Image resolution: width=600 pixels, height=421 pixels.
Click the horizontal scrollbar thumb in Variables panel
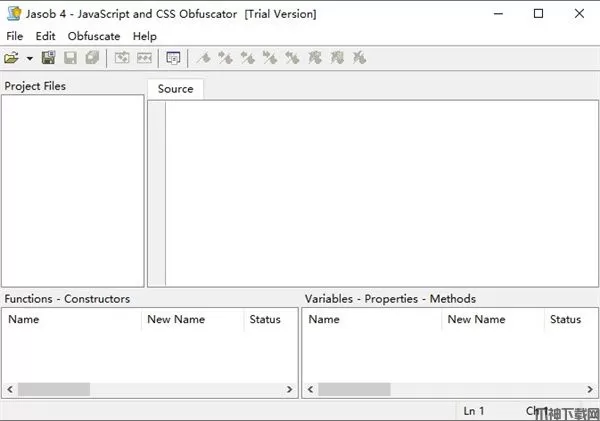pos(354,389)
